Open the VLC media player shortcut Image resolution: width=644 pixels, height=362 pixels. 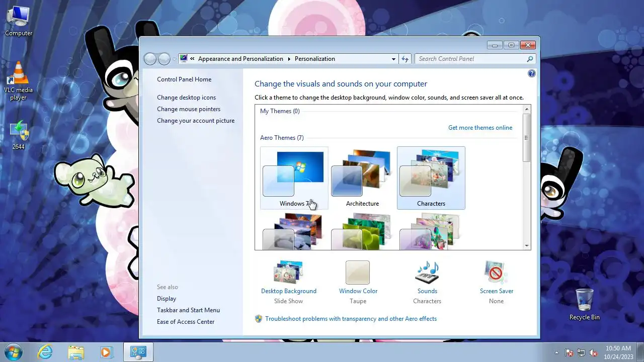tap(19, 80)
